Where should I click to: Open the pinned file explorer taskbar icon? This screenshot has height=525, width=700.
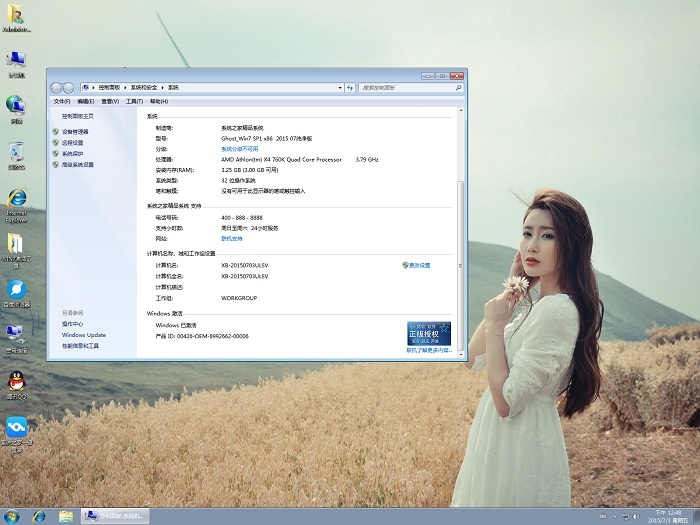[x=65, y=516]
